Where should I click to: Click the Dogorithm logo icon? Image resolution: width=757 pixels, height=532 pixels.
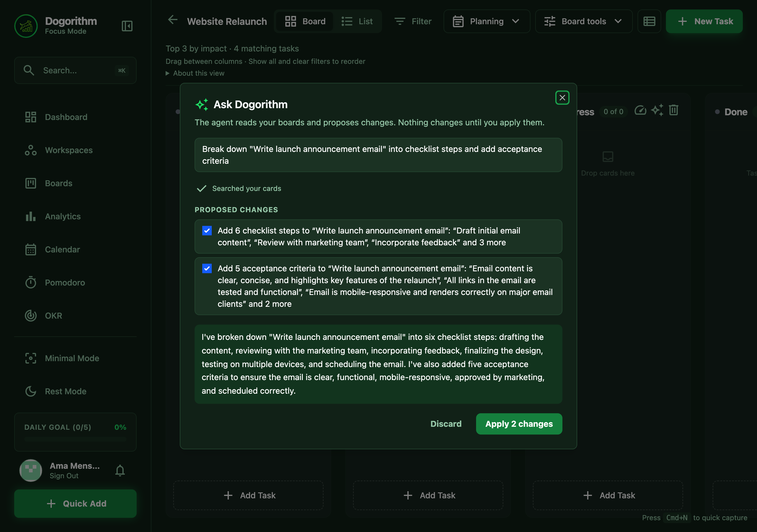pos(26,26)
